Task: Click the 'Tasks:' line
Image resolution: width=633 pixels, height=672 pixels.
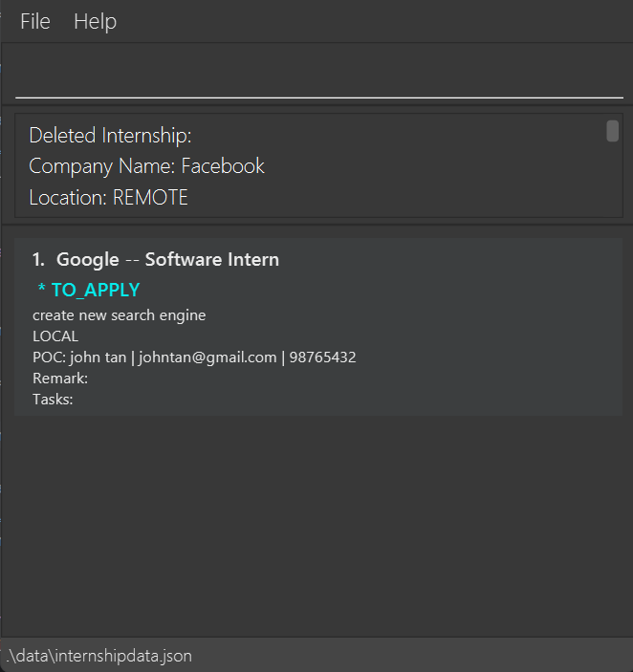Action: (53, 400)
